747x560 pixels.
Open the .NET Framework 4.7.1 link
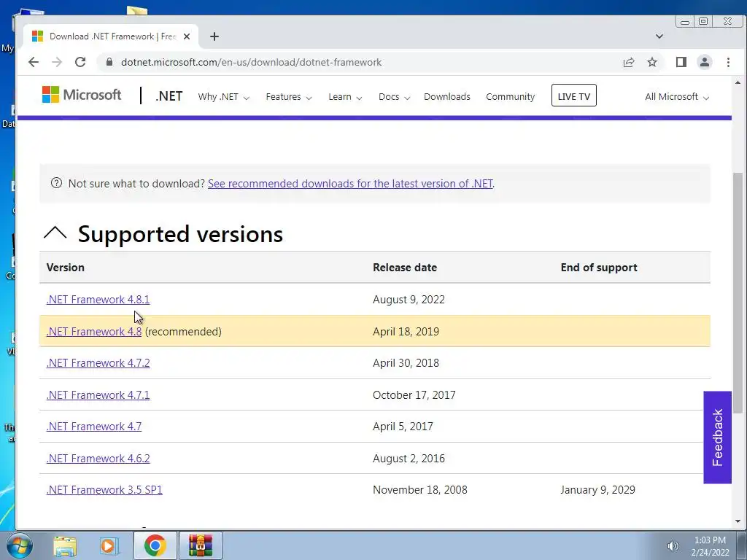98,394
